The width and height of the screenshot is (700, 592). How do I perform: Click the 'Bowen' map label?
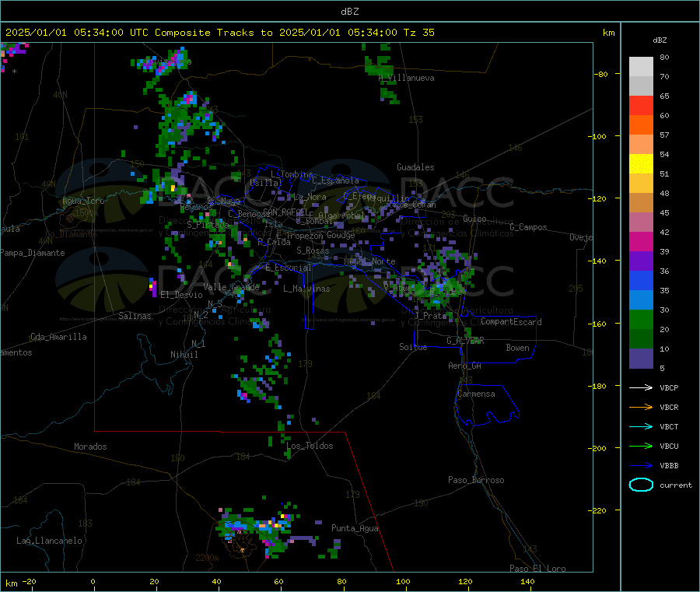(517, 348)
